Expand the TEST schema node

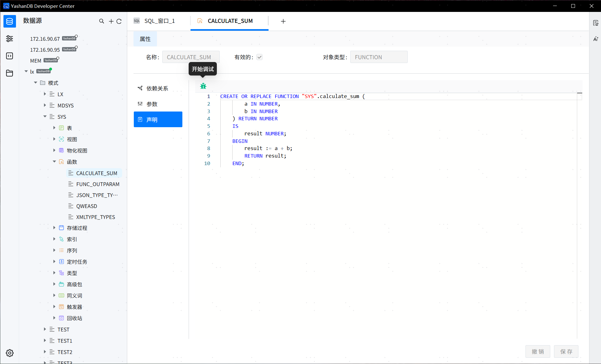coord(44,329)
